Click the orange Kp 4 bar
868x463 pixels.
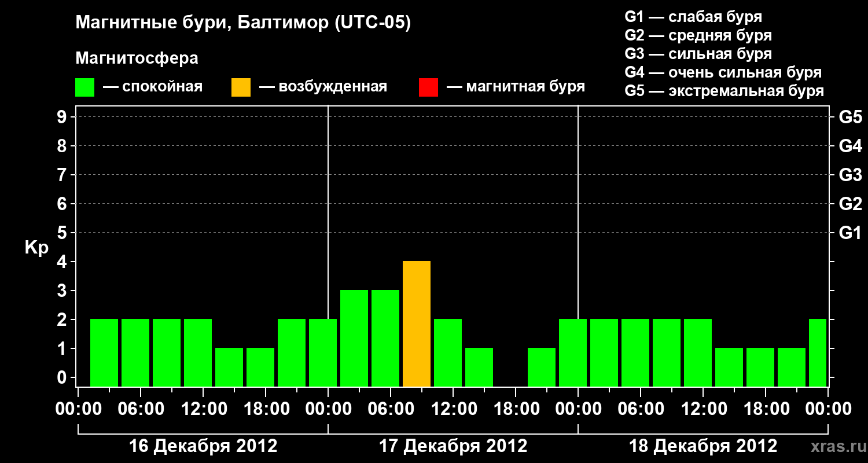pos(417,324)
